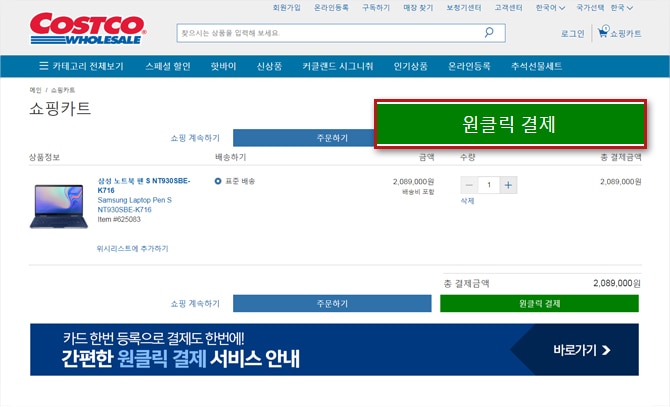Click 주문하기 beside the small green 원클릭 결제
Screen dimensions: 670x407
pos(332,304)
